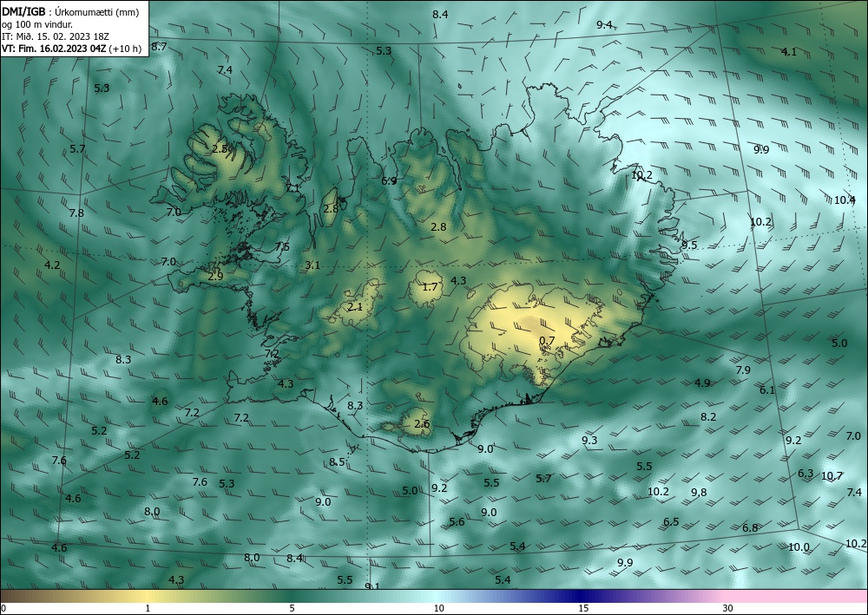The height and width of the screenshot is (615, 868).
Task: Click the 2.6 value near the south coast
Action: tap(423, 423)
